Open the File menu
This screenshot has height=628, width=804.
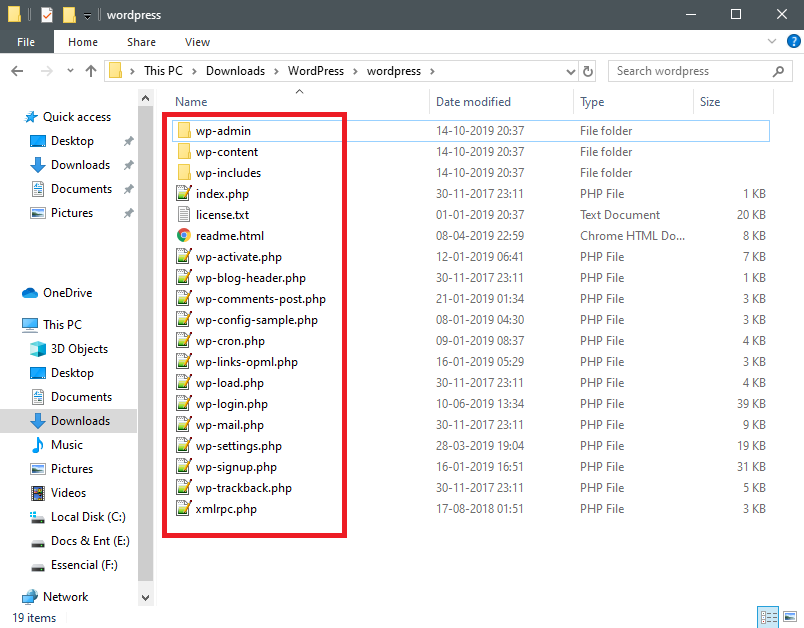26,42
